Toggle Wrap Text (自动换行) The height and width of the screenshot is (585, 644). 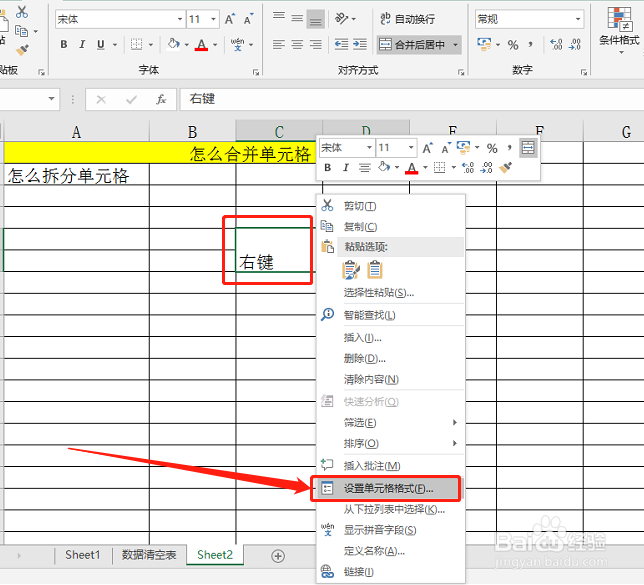click(x=407, y=19)
